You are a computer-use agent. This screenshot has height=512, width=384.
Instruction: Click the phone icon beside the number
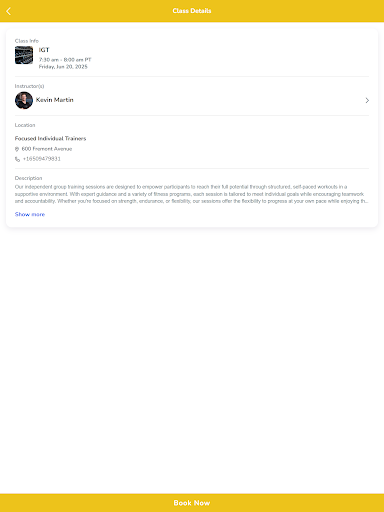click(x=17, y=159)
